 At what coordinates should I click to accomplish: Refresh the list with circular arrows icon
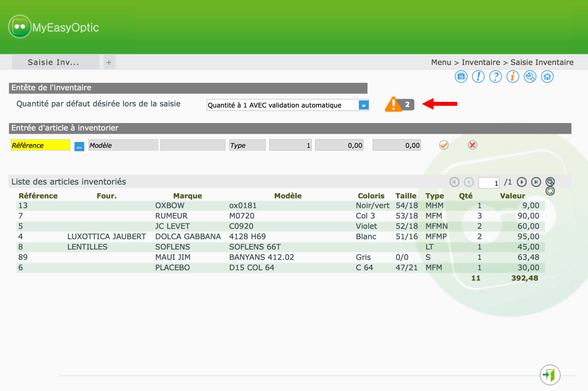click(550, 191)
